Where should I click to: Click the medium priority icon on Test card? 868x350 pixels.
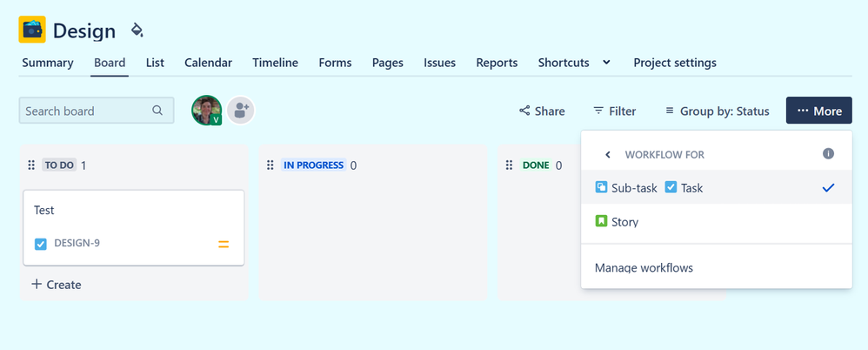pyautogui.click(x=224, y=245)
